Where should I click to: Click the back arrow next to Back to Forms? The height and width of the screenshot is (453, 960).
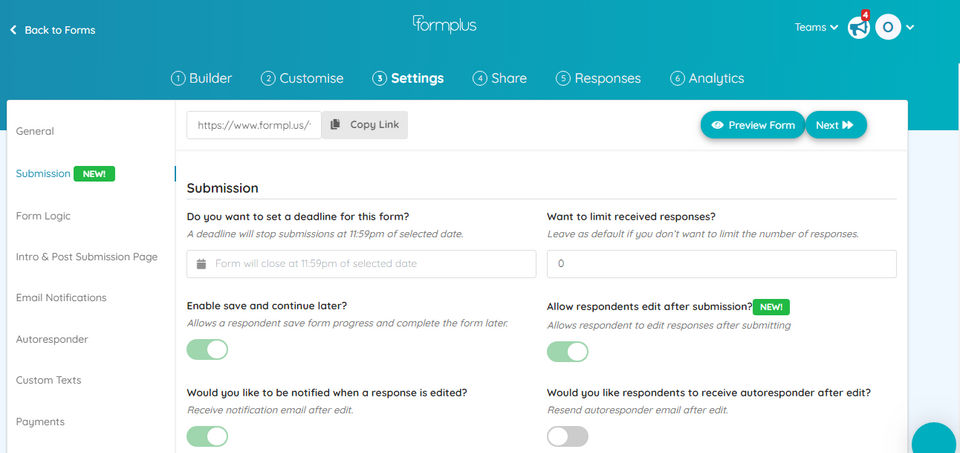[x=13, y=30]
